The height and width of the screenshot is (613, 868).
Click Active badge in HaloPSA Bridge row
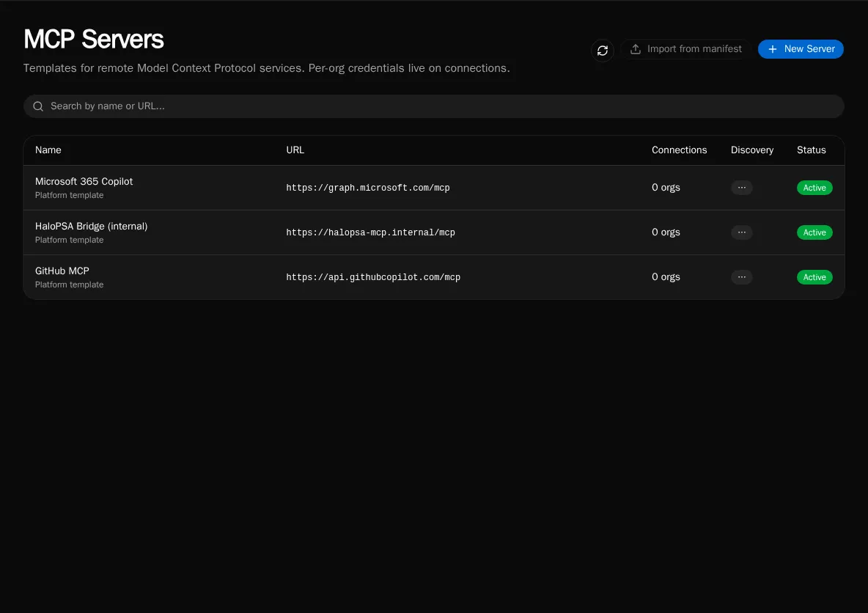click(814, 232)
